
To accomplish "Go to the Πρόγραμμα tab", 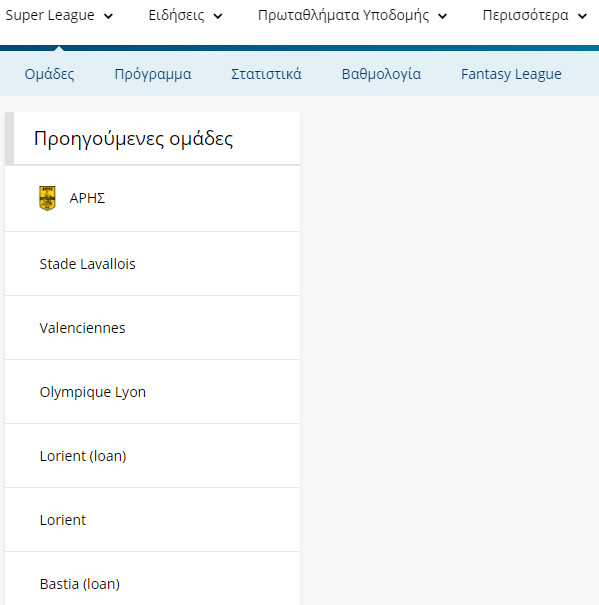I will (153, 74).
